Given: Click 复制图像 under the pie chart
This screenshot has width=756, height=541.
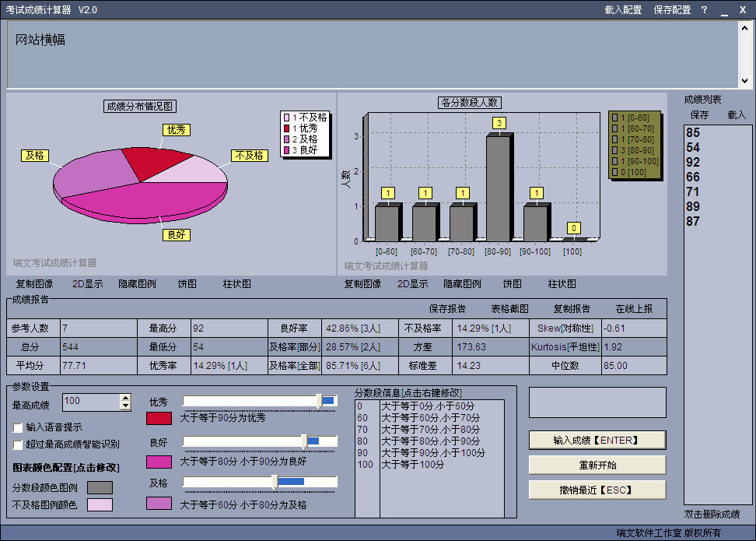Looking at the screenshot, I should [x=35, y=284].
